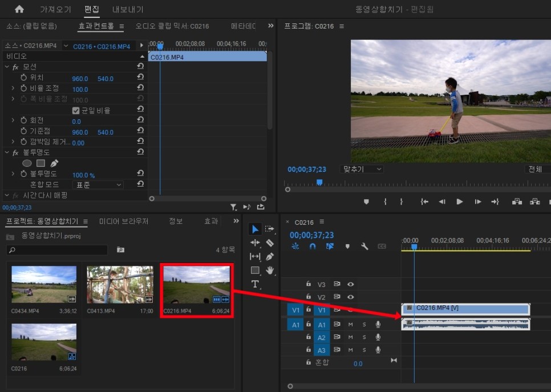Select the Pen tool in toolbox

[x=270, y=257]
